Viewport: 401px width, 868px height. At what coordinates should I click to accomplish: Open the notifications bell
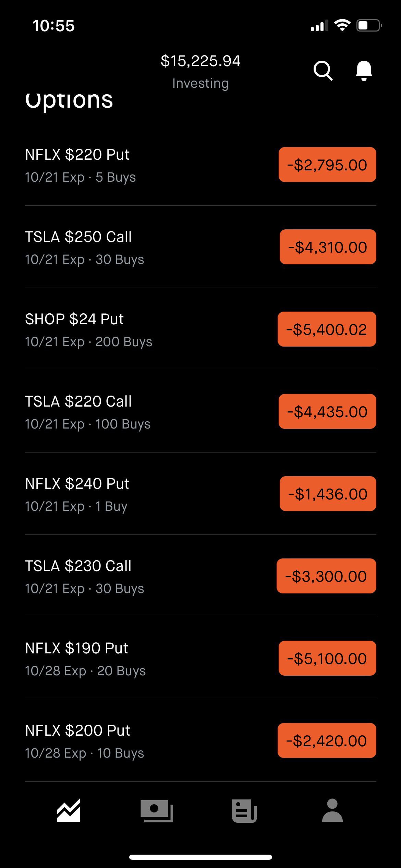coord(364,71)
